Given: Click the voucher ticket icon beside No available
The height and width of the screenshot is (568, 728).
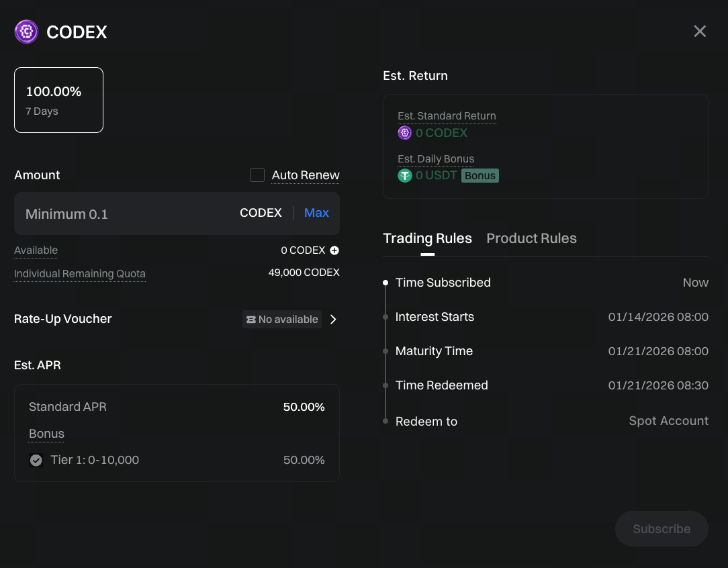Looking at the screenshot, I should coord(251,320).
